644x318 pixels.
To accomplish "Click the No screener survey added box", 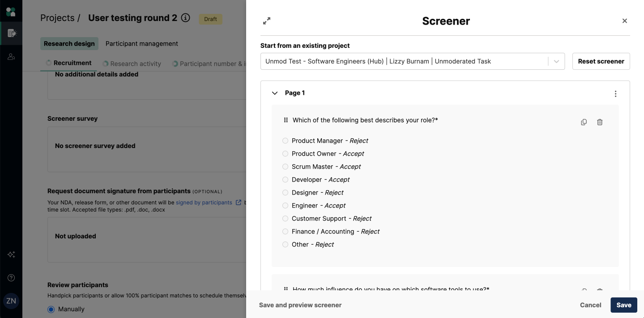I will pos(147,149).
